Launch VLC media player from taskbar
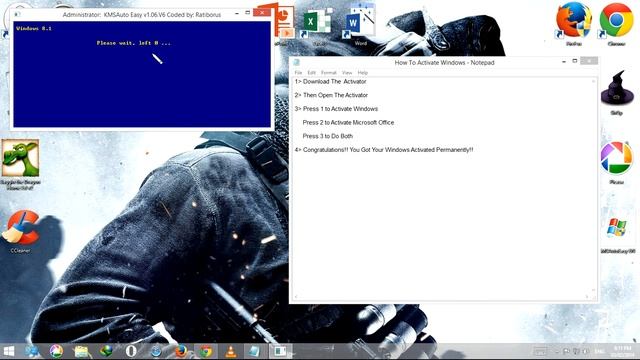Image resolution: width=640 pixels, height=360 pixels. (231, 351)
